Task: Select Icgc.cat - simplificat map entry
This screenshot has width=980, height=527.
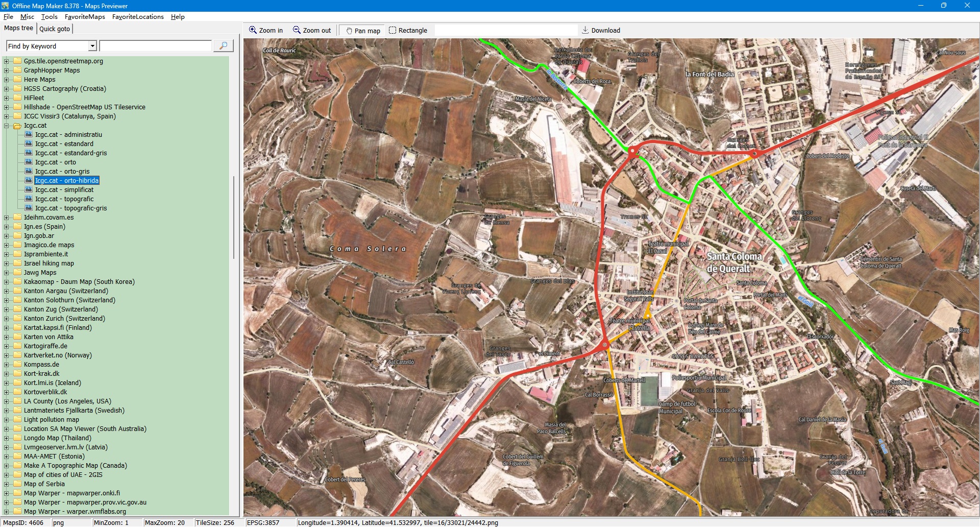Action: click(64, 190)
